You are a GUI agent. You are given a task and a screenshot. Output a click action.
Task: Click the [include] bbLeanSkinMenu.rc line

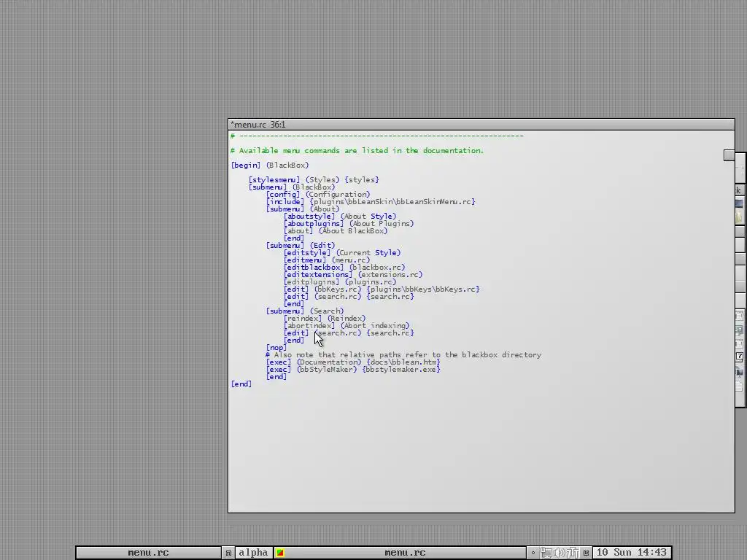coord(370,201)
